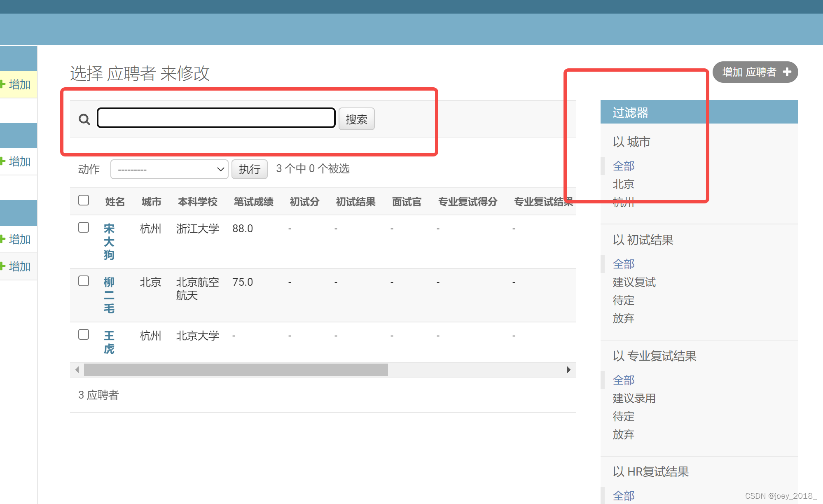Click the bottom sidebar 增加 plus icon
The image size is (823, 504).
click(2, 266)
